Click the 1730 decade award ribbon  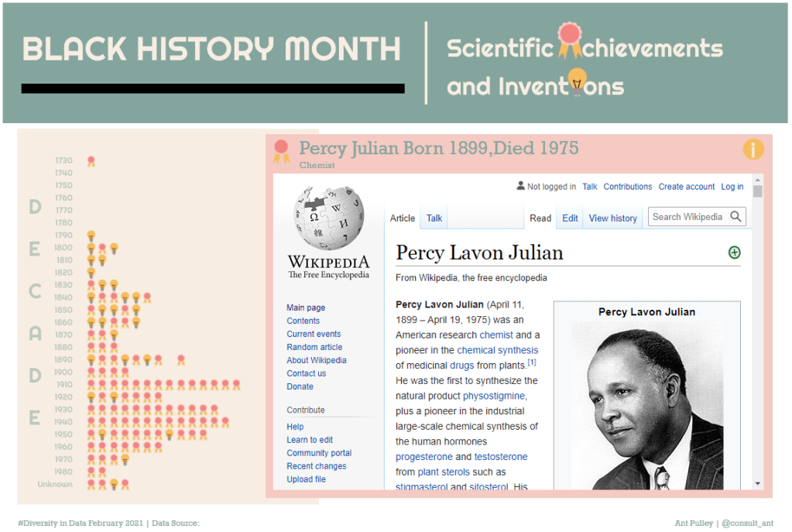(x=91, y=161)
